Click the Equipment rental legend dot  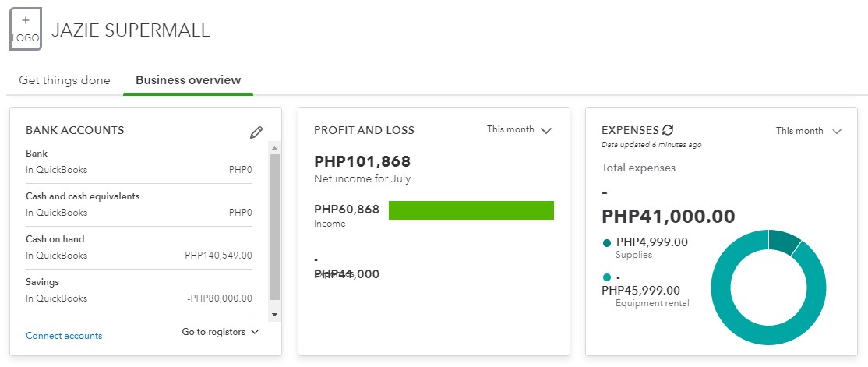click(607, 277)
